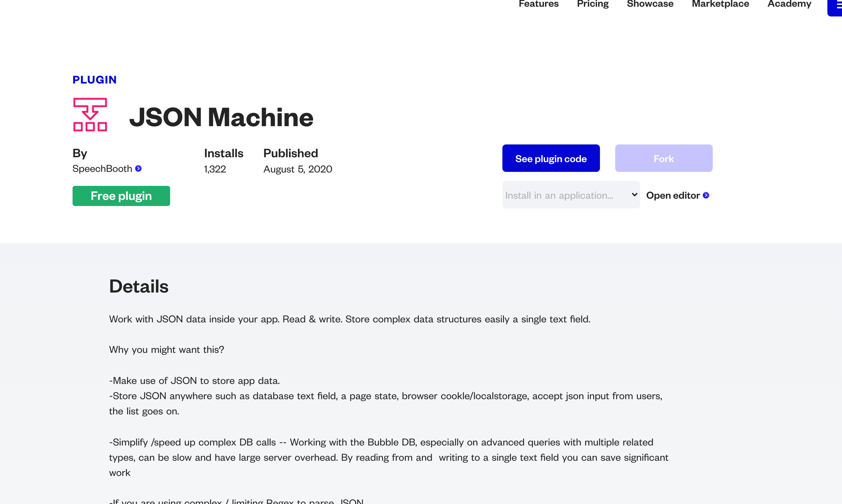
Task: Click the dropdown chevron in install selector
Action: pyautogui.click(x=634, y=195)
